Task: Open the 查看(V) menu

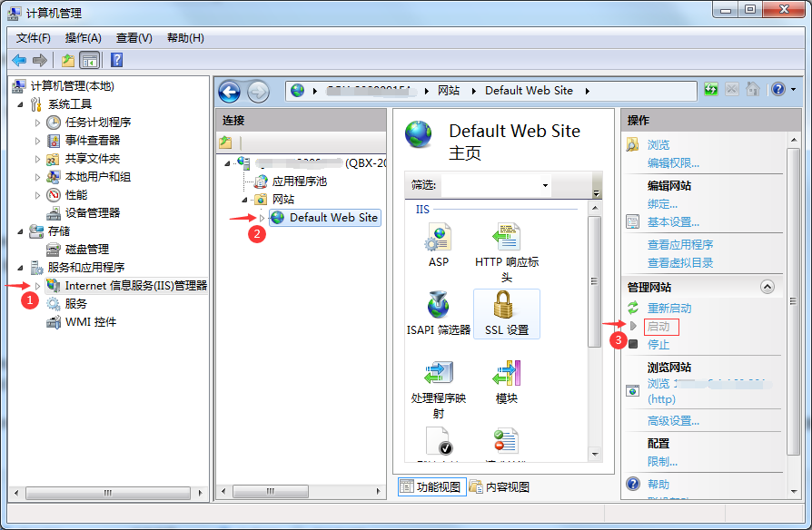Action: [x=134, y=38]
